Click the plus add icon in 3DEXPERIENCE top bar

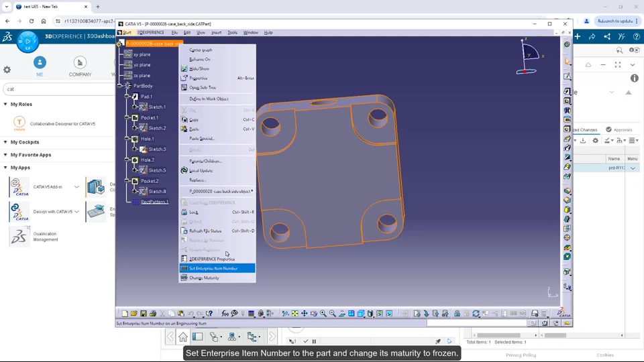coord(578,36)
